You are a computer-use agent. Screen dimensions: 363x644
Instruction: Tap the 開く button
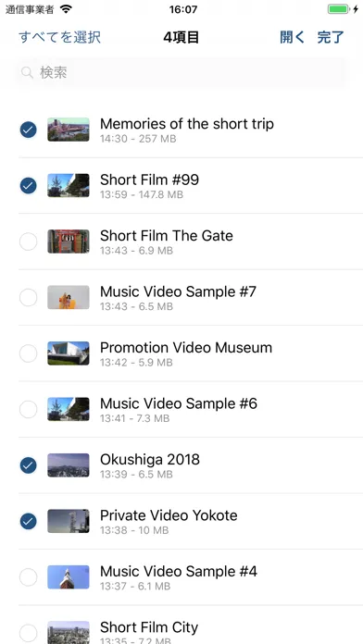(293, 37)
